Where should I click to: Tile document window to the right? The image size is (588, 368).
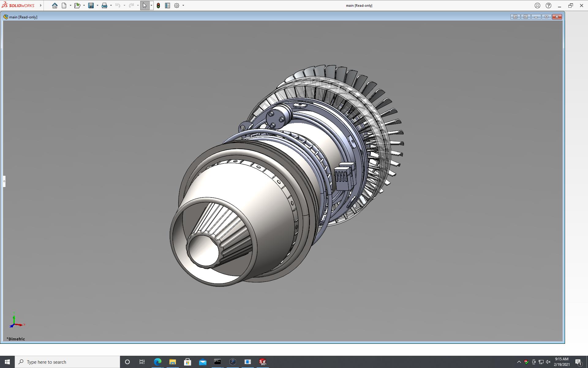click(526, 17)
